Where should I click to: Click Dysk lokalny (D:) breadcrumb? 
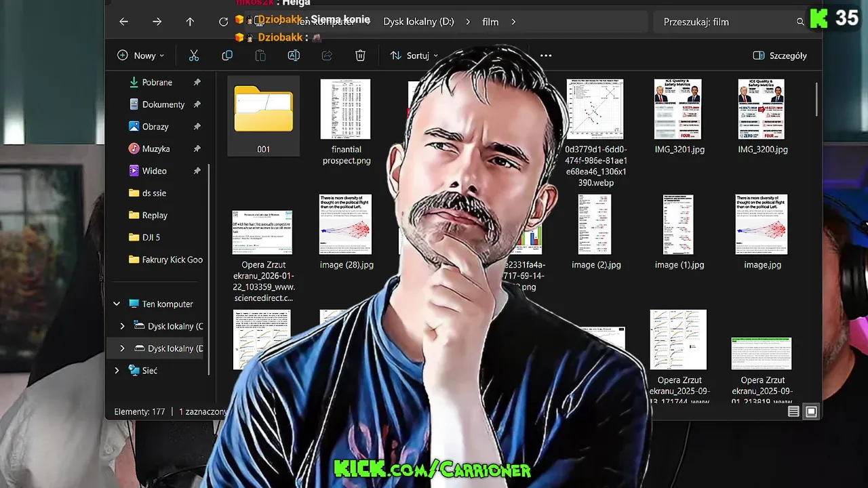[418, 22]
